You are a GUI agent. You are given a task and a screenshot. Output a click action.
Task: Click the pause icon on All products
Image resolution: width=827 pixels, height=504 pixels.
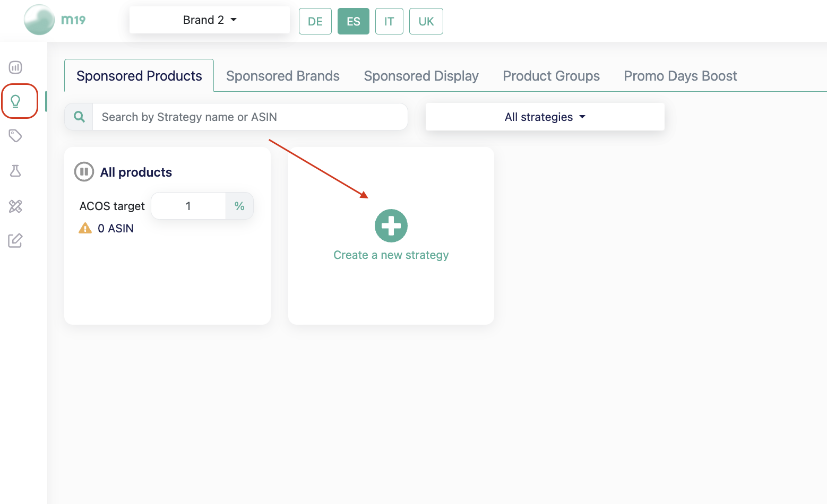click(x=84, y=172)
